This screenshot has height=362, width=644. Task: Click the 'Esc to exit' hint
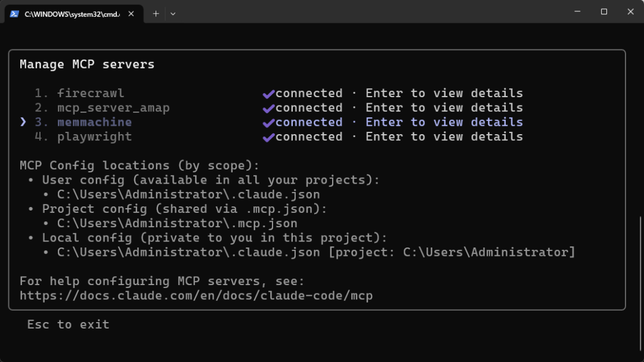[x=68, y=324]
